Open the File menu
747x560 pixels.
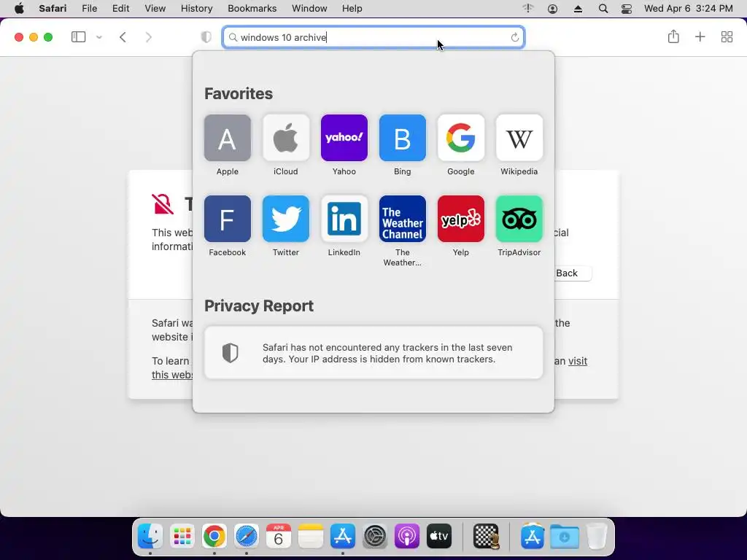tap(89, 9)
